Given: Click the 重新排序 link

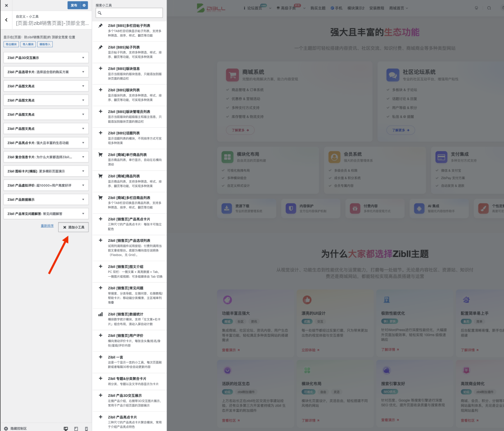Looking at the screenshot, I should 47,226.
